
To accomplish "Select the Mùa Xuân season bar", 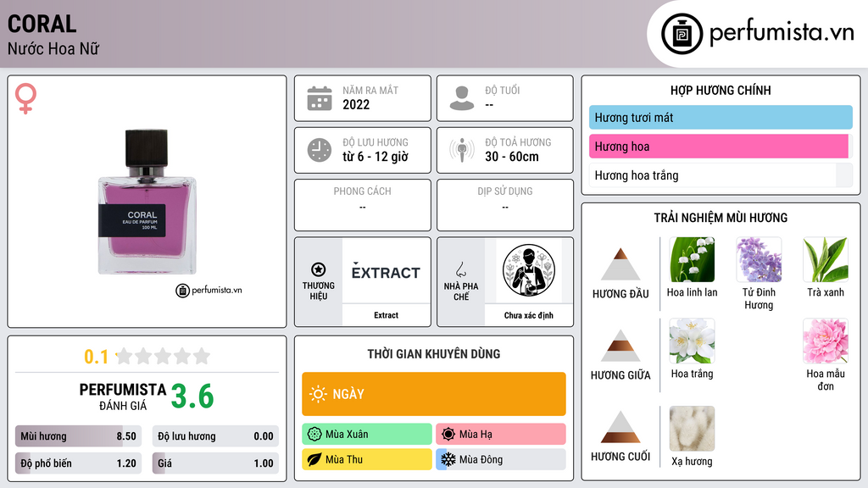I will [x=367, y=434].
